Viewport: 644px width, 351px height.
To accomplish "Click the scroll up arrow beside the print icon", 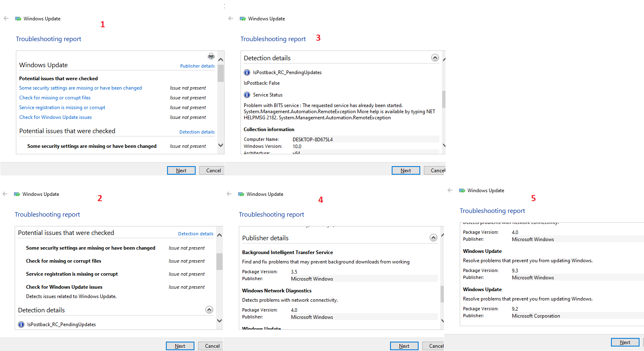I will (x=221, y=59).
